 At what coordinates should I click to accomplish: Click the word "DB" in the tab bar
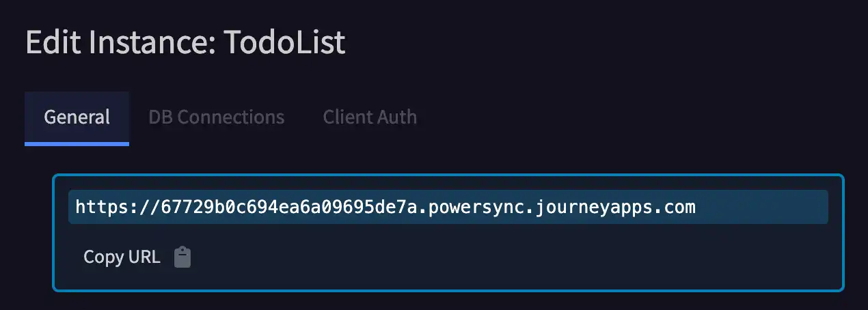pyautogui.click(x=160, y=117)
